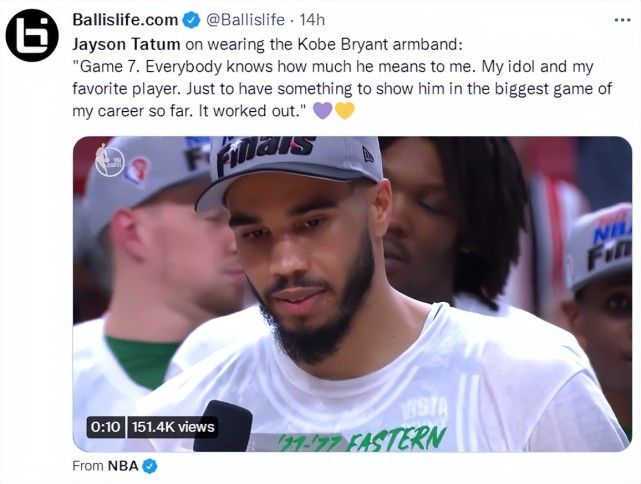The width and height of the screenshot is (641, 484).
Task: Click the purple heart emoji
Action: [323, 110]
